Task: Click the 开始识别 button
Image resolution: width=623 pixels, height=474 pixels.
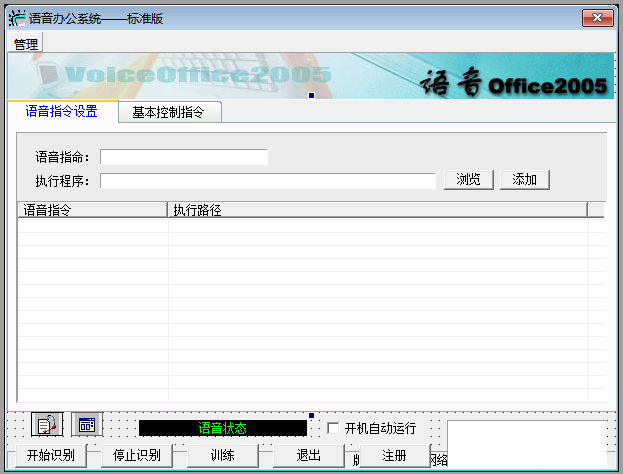Action: [51, 455]
